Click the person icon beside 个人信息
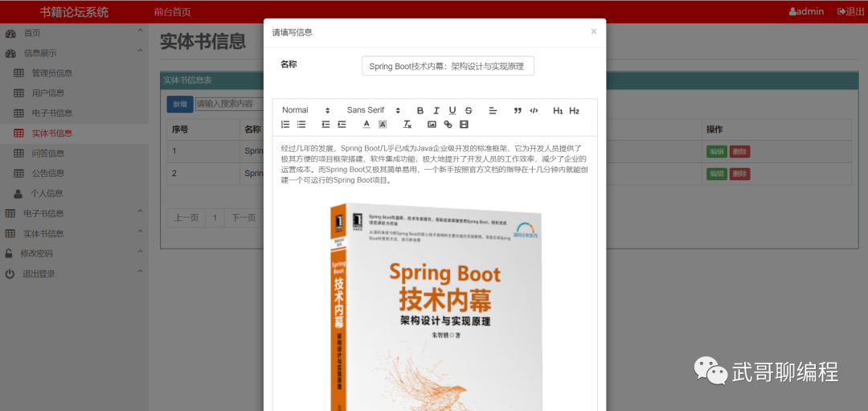868x411 pixels. click(x=18, y=194)
